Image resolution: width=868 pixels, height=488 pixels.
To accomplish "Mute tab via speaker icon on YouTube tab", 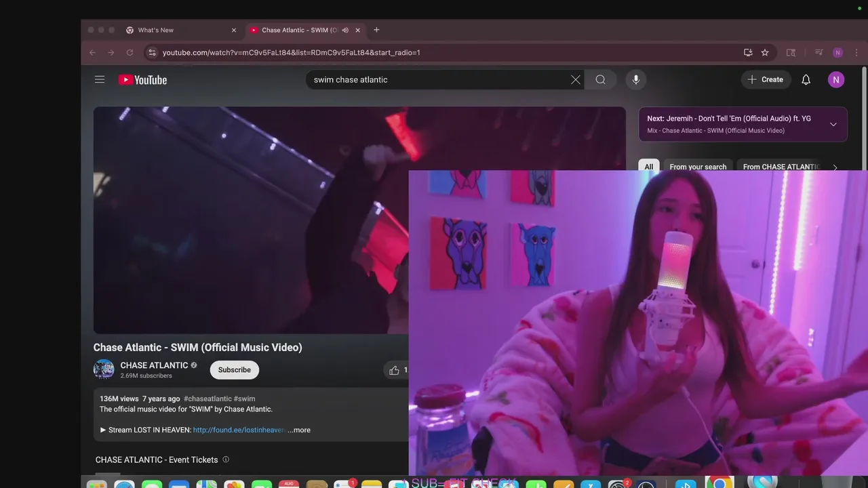I will click(345, 30).
